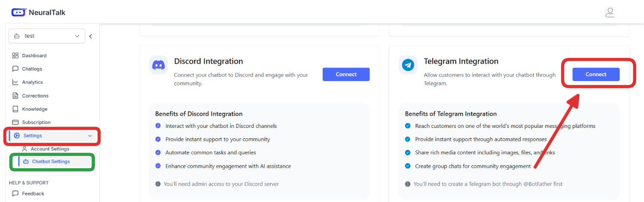Click the Subscription card icon

point(16,122)
